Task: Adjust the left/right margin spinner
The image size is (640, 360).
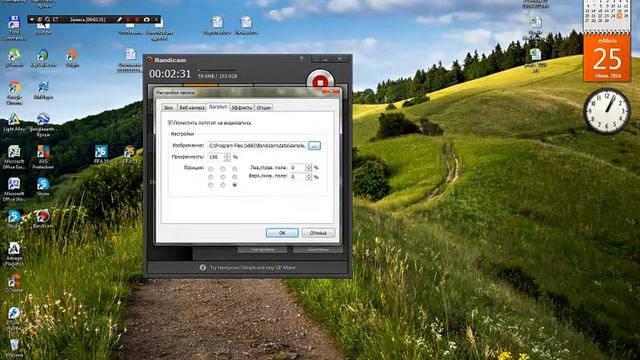Action: 309,168
